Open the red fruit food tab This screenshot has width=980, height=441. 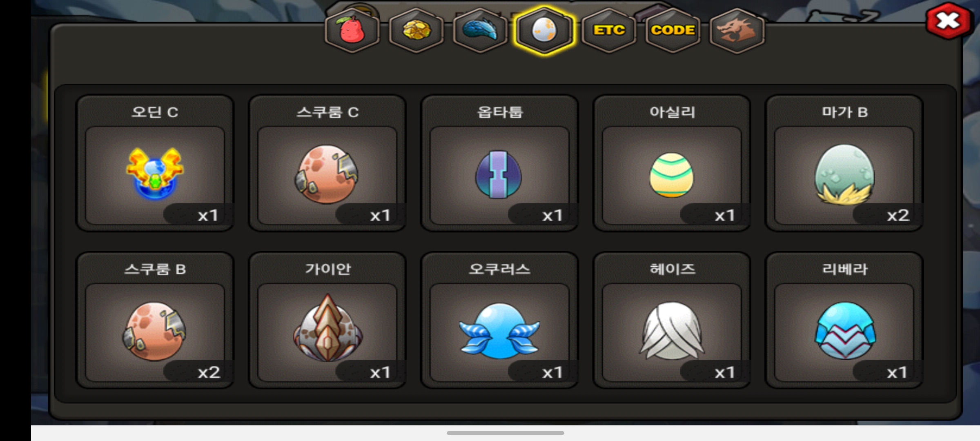click(x=352, y=31)
